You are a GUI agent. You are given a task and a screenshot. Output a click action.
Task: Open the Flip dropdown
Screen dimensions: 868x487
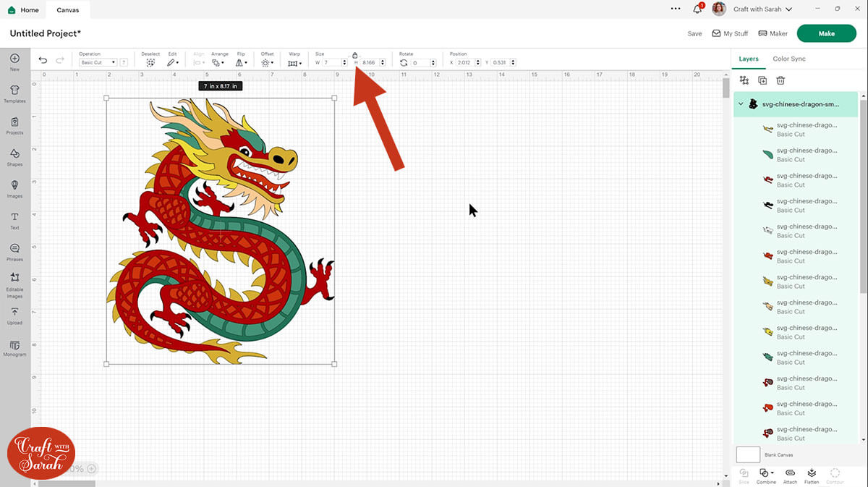click(242, 63)
